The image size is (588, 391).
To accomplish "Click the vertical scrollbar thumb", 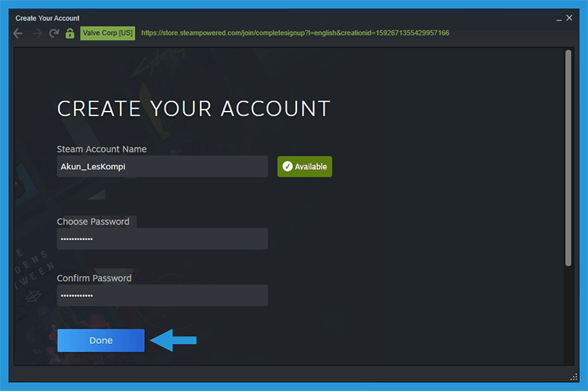I will pyautogui.click(x=568, y=158).
